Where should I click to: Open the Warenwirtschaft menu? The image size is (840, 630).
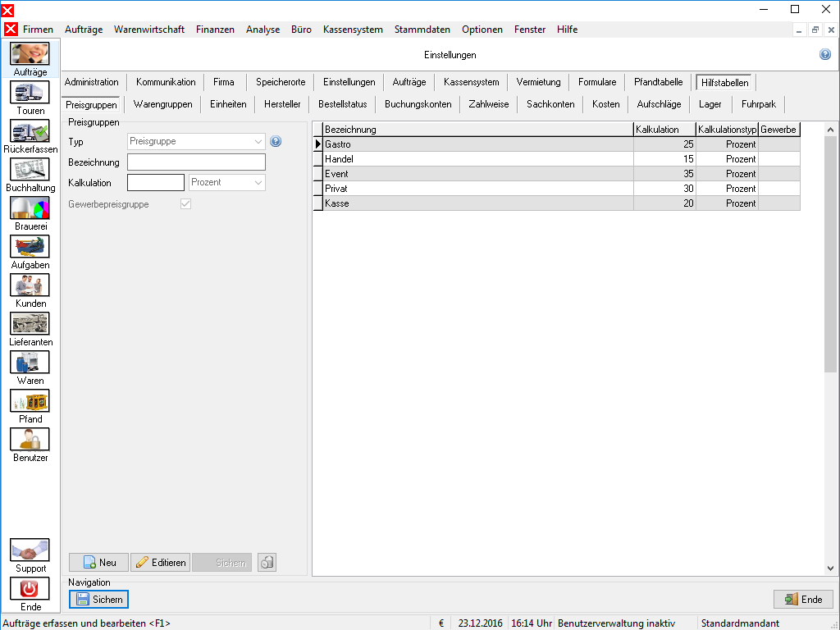(x=149, y=30)
